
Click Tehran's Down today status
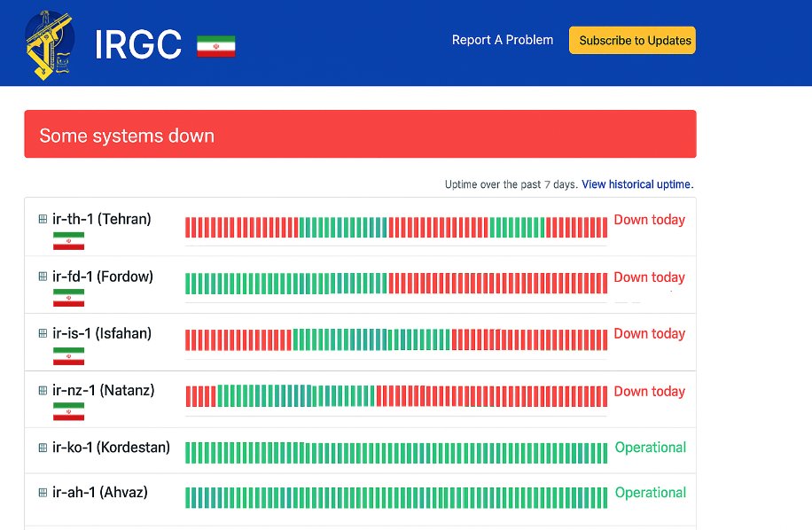(x=650, y=220)
